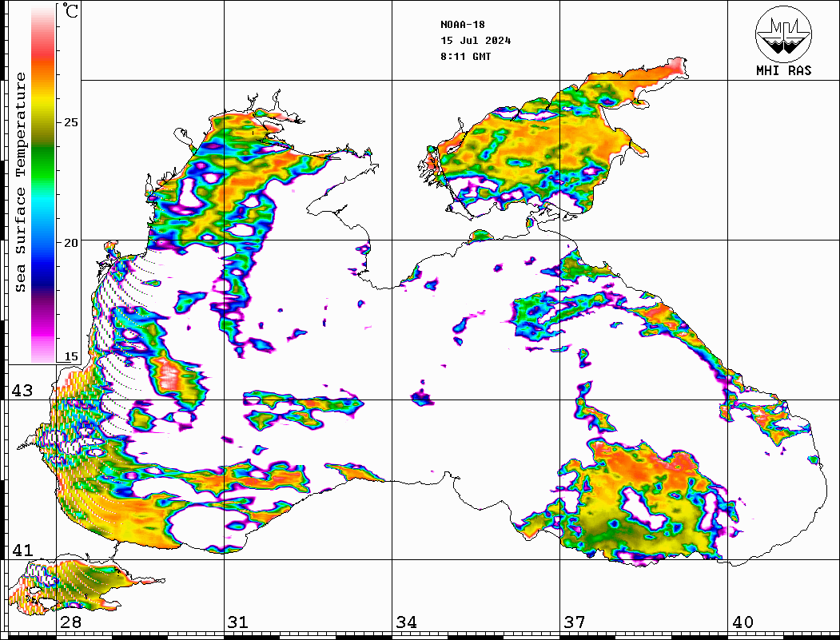Screen dimensions: 840x640
Task: Click longitude label '28'
Action: pos(70,622)
